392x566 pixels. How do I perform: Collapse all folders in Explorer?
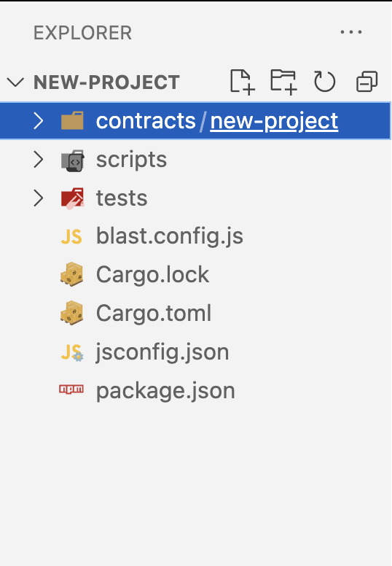coord(366,82)
